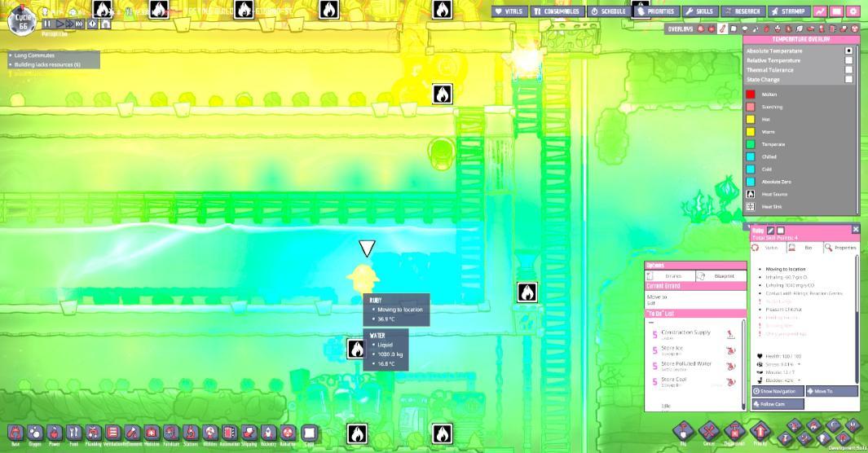868x453 pixels.
Task: Pause the game simulation
Action: 47,24
